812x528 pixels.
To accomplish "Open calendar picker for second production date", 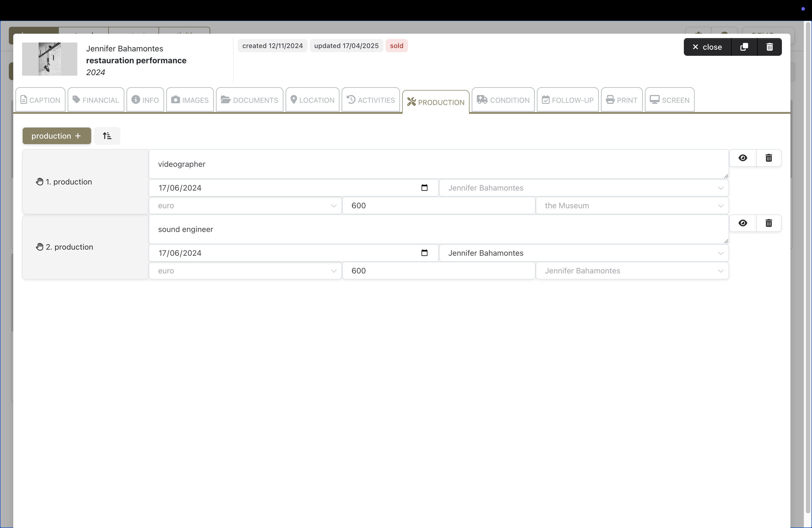I will coord(424,253).
